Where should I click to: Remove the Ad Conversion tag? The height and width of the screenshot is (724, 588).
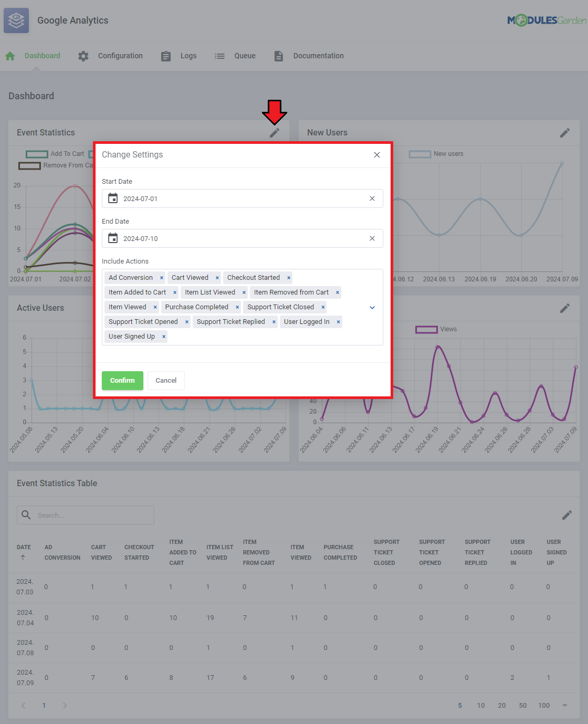(x=162, y=278)
